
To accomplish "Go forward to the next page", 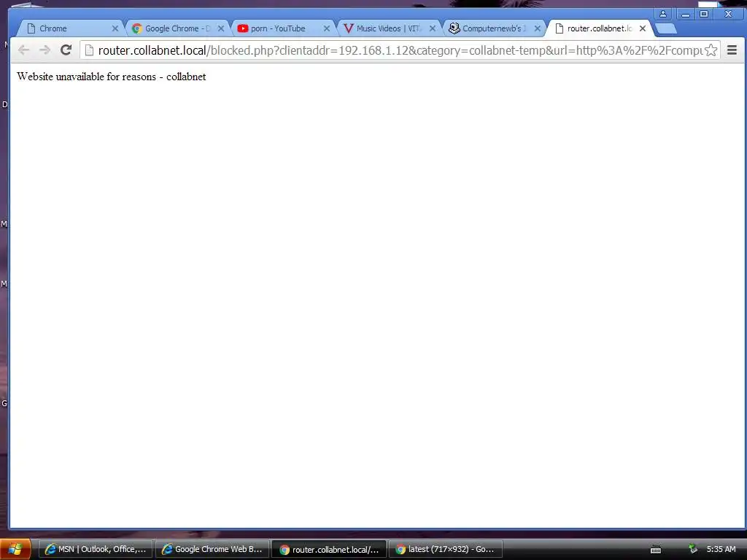I will point(44,50).
